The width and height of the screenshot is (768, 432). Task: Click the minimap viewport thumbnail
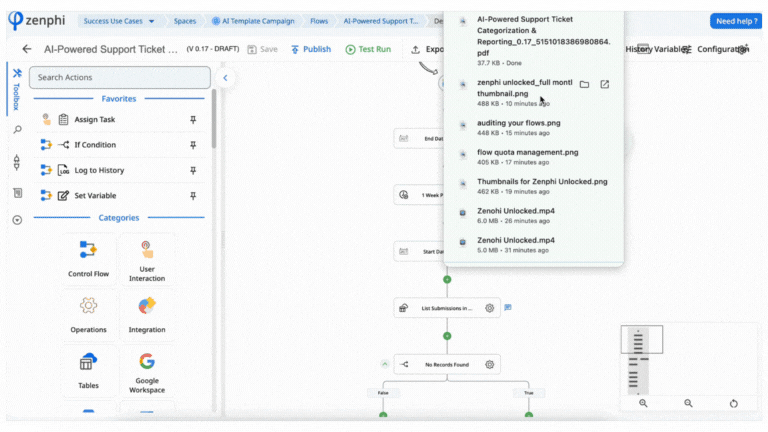[642, 339]
